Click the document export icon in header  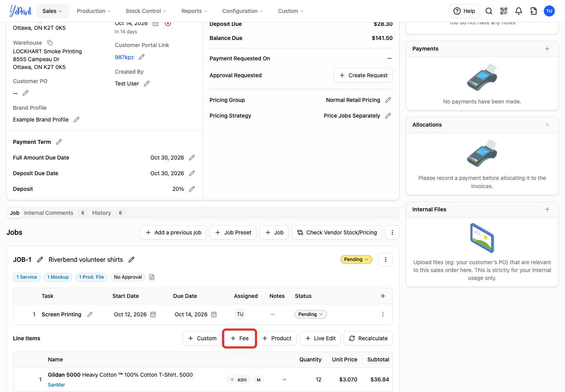[x=534, y=11]
